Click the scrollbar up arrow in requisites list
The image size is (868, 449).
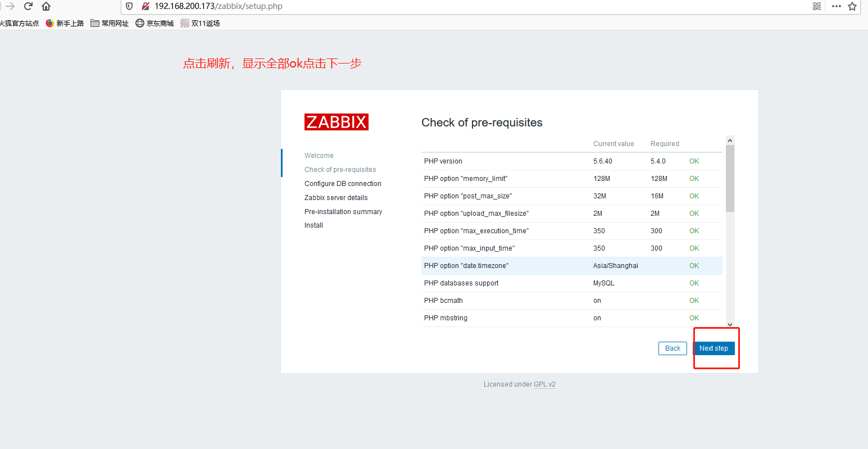[x=730, y=140]
